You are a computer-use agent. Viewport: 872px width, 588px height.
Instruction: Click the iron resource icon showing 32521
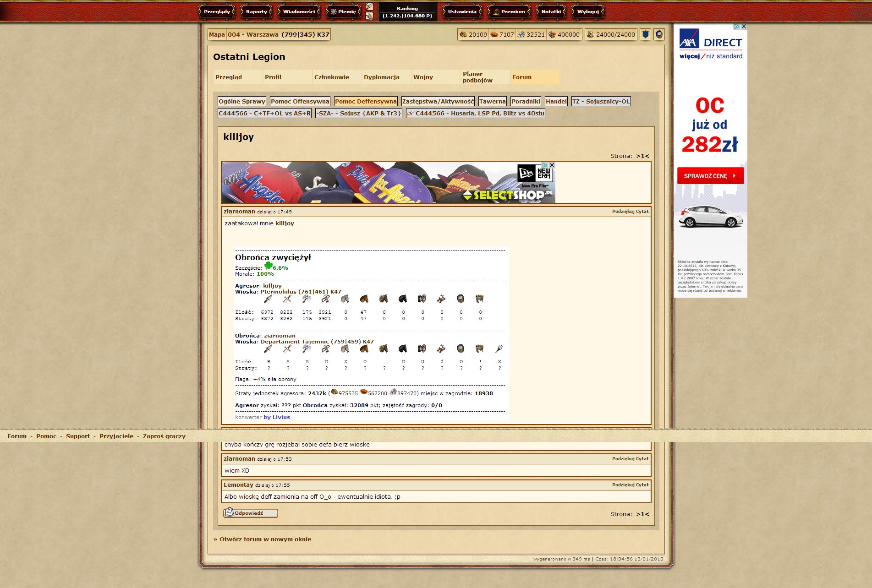pos(521,34)
